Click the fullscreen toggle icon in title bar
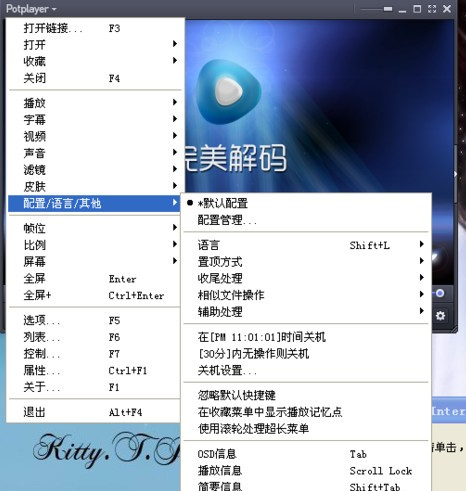This screenshot has width=466, height=491. tap(432, 9)
